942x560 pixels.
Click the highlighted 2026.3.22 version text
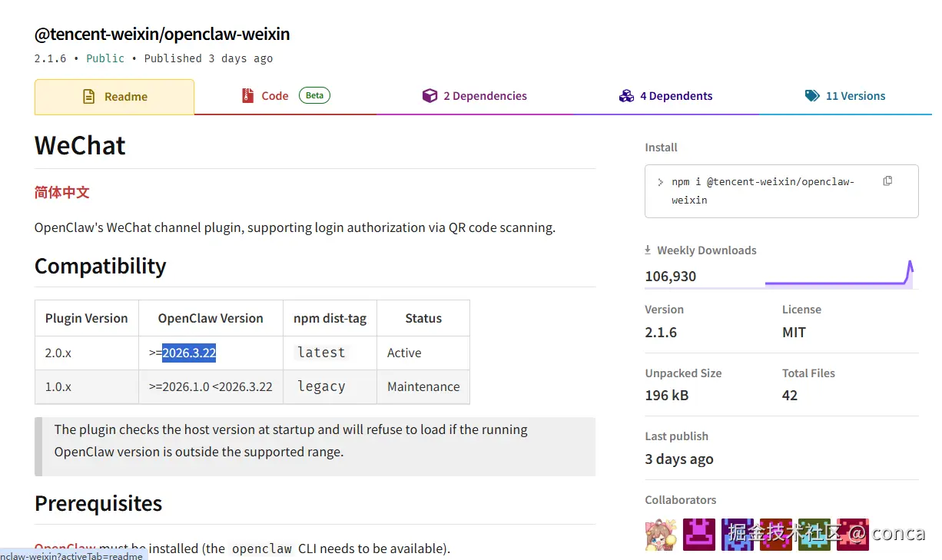pyautogui.click(x=189, y=353)
